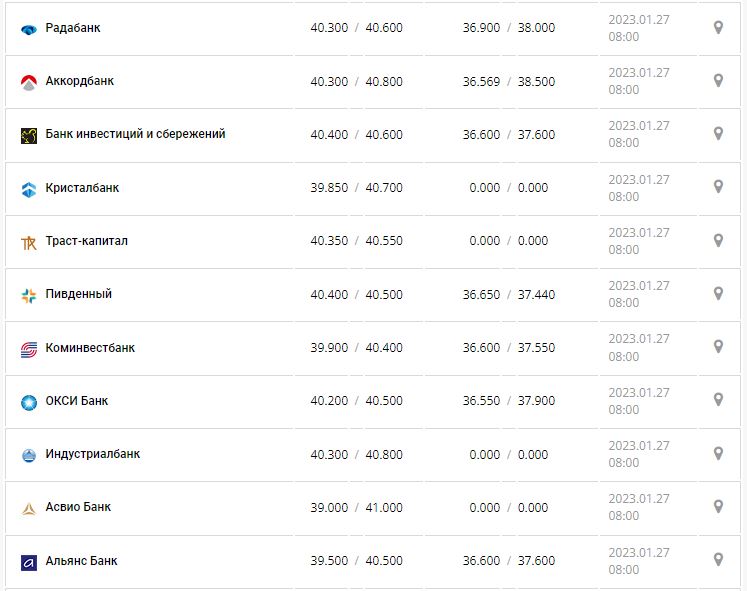Click Пивденный rate 36.650 / 37.440
Viewport: 747px width, 591px height.
(x=508, y=294)
